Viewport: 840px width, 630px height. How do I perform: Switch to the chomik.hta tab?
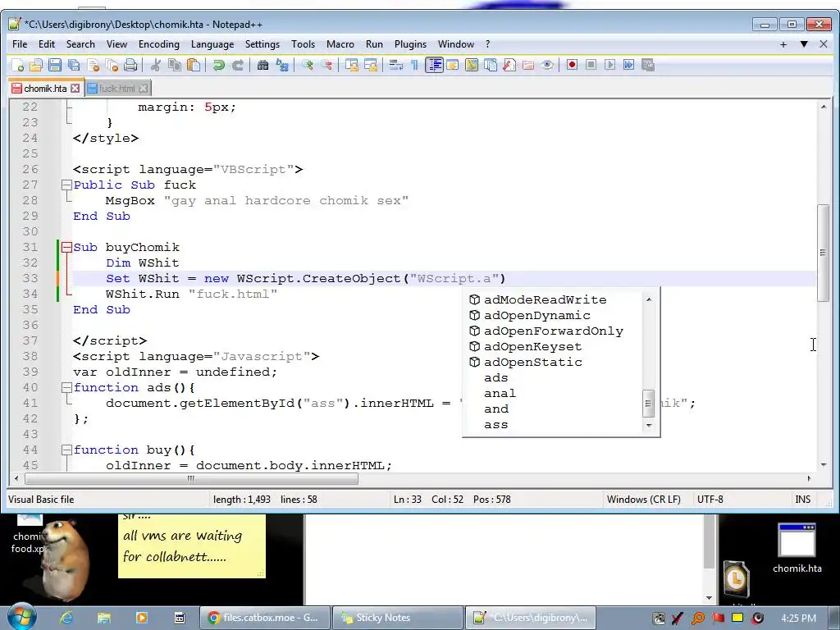[x=46, y=89]
